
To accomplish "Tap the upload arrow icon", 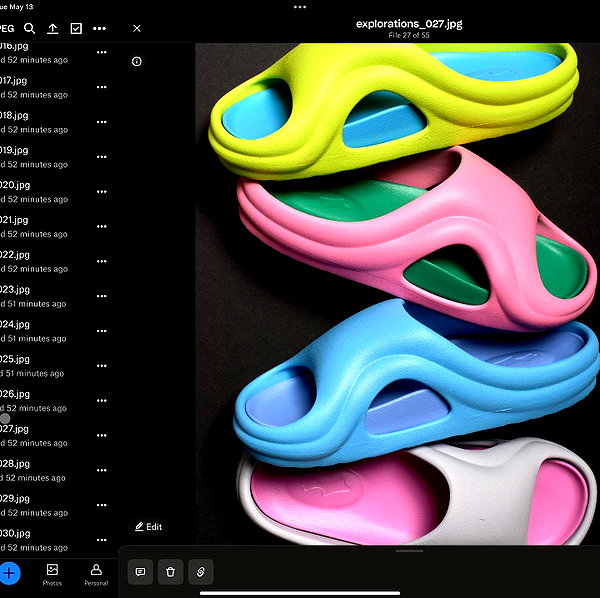I will (52, 28).
